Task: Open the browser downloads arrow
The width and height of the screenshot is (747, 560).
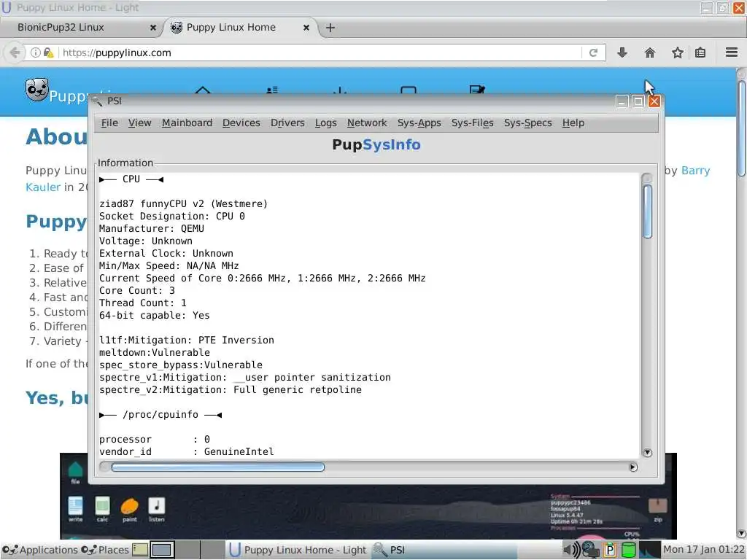Action: (x=622, y=52)
